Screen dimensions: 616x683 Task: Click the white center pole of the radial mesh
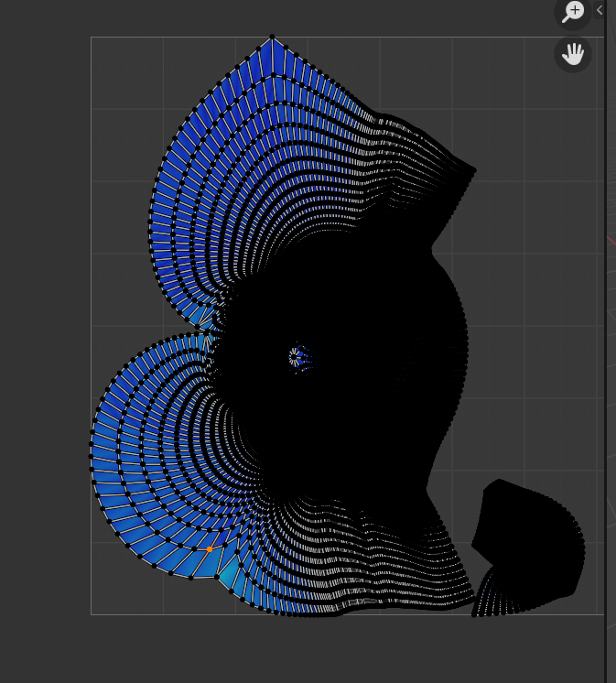point(295,356)
